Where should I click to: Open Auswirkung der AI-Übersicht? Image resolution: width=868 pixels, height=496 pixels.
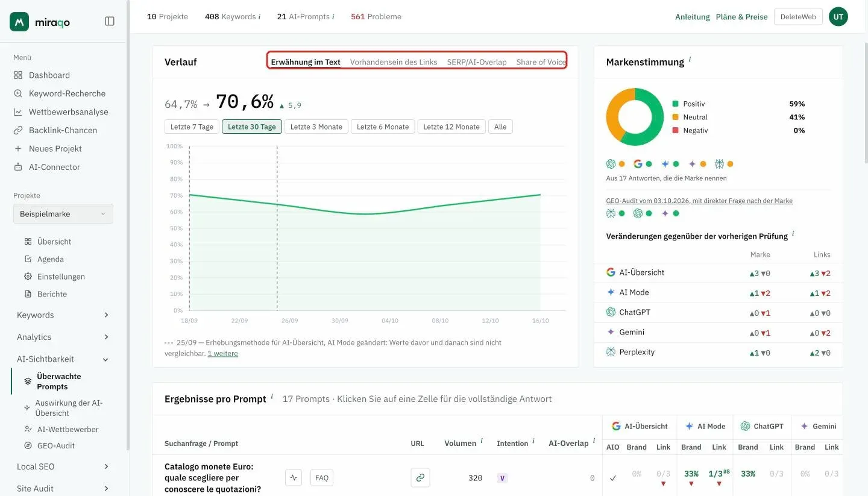tap(69, 408)
